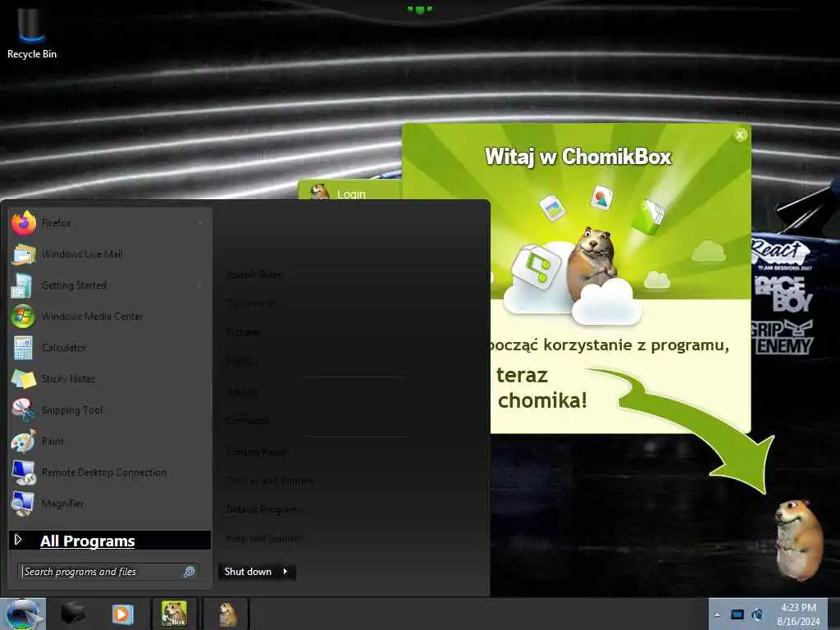Click the desktop hamster mascot
This screenshot has width=840, height=630.
[x=799, y=540]
